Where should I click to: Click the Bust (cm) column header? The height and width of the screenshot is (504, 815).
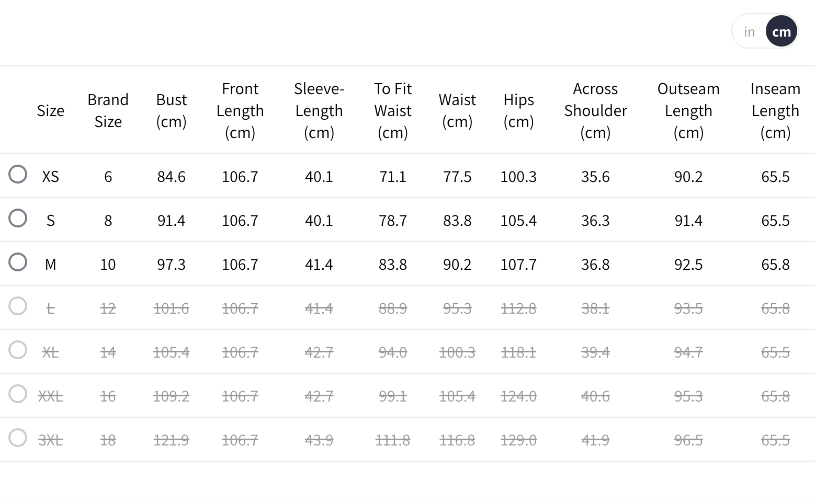(x=172, y=110)
